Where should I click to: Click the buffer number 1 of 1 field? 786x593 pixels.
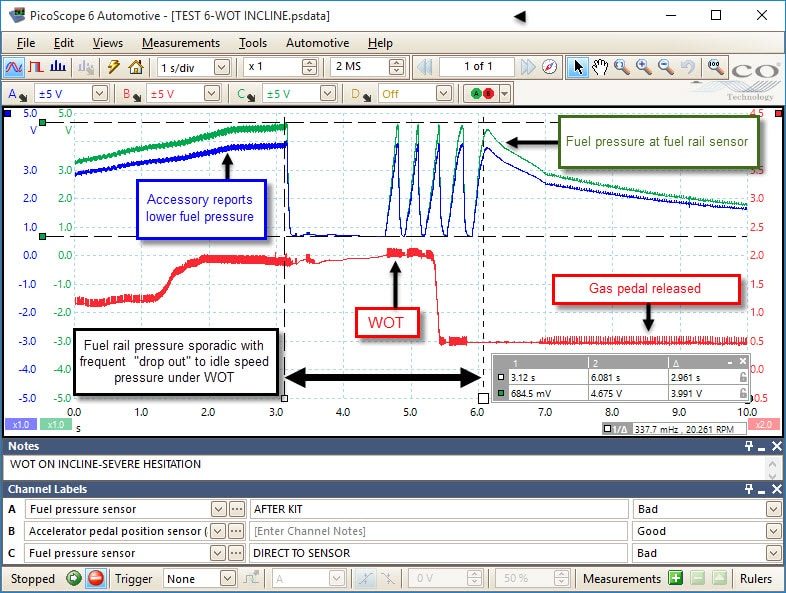click(x=477, y=67)
